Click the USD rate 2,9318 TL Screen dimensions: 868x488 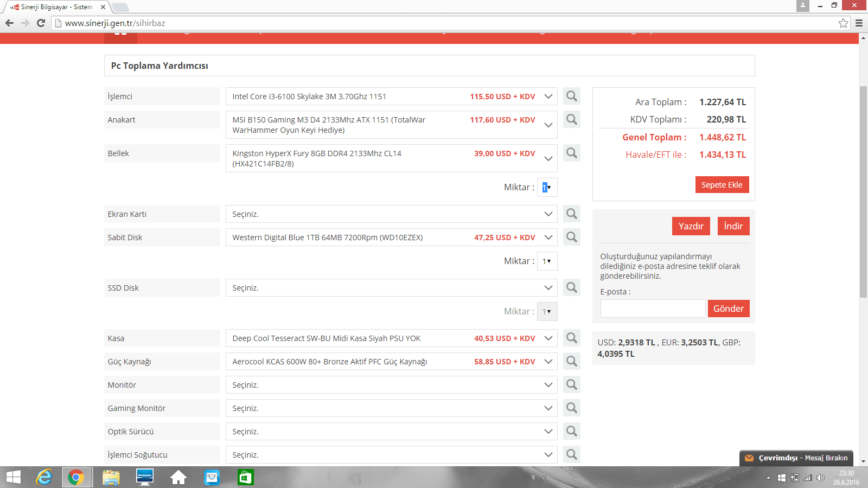pos(637,342)
